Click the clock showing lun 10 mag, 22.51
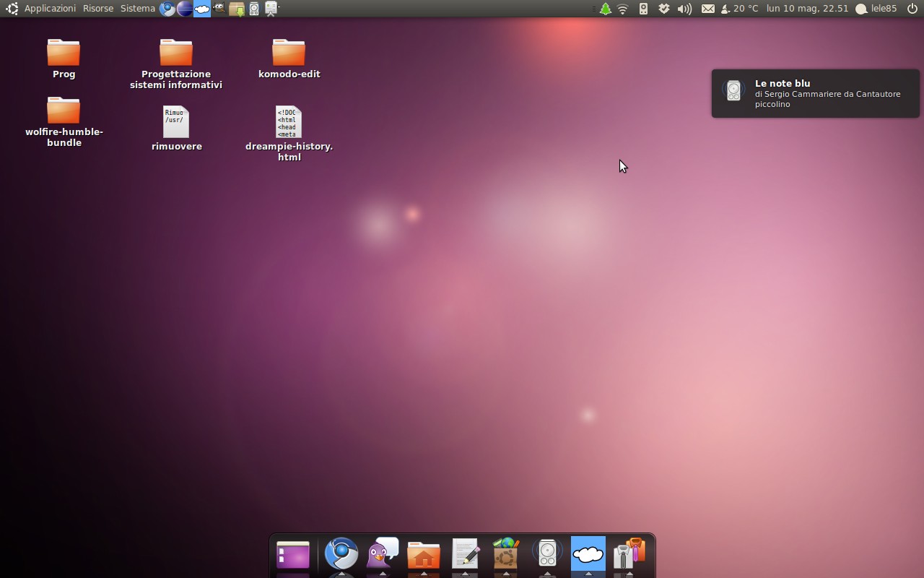 tap(807, 9)
